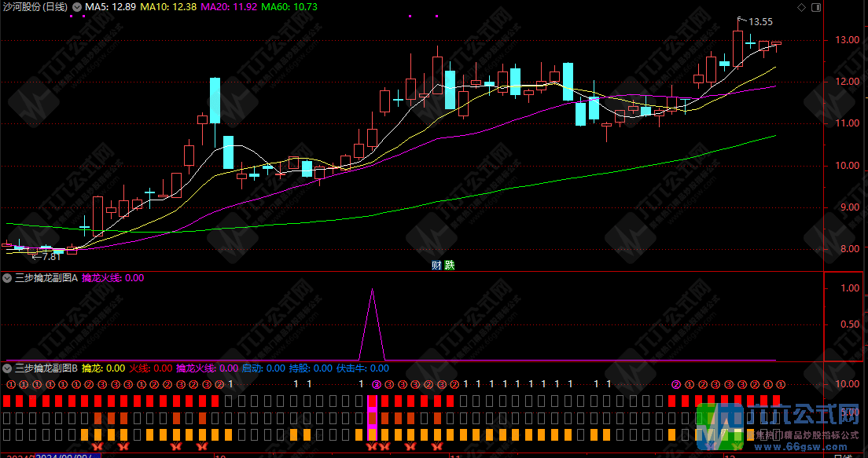Click the diamond marker icon at top right
This screenshot has height=458, width=868.
pyautogui.click(x=800, y=6)
